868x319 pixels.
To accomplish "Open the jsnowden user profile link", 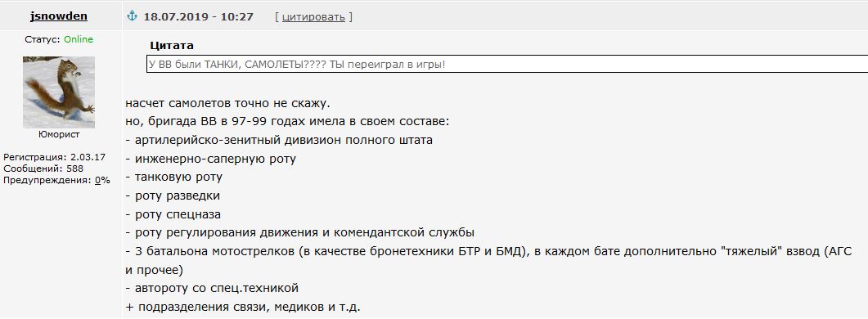I will [59, 16].
